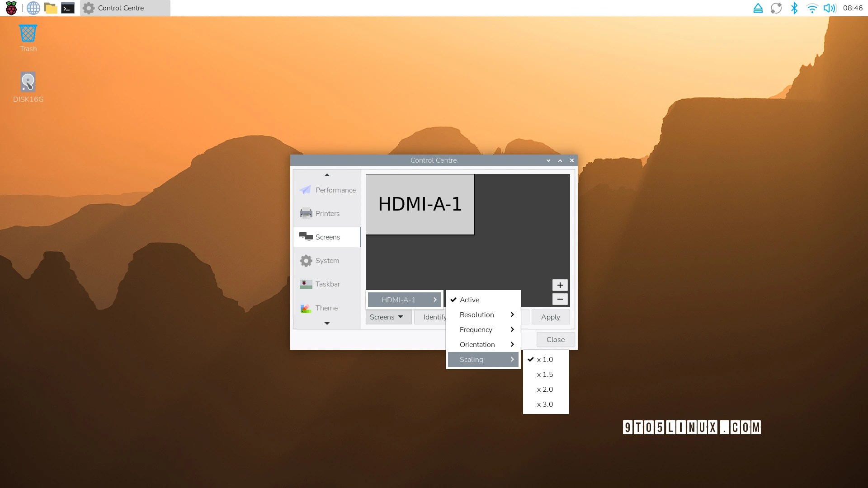
Task: Click the eject media tray icon
Action: pos(758,8)
